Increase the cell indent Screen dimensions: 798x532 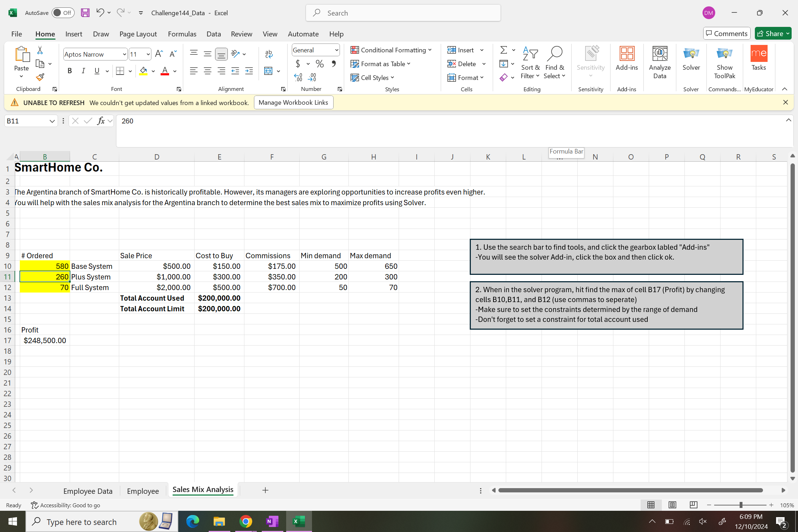point(249,71)
